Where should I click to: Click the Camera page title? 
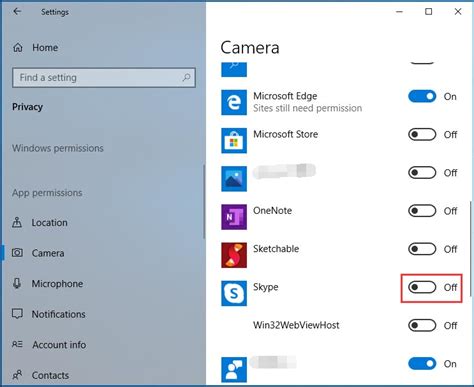[x=250, y=48]
